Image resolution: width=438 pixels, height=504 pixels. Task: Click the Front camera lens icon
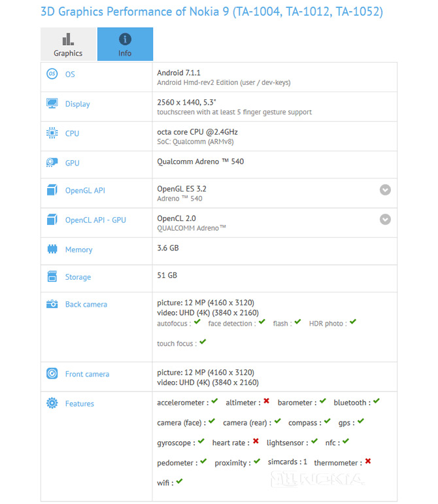coord(52,373)
